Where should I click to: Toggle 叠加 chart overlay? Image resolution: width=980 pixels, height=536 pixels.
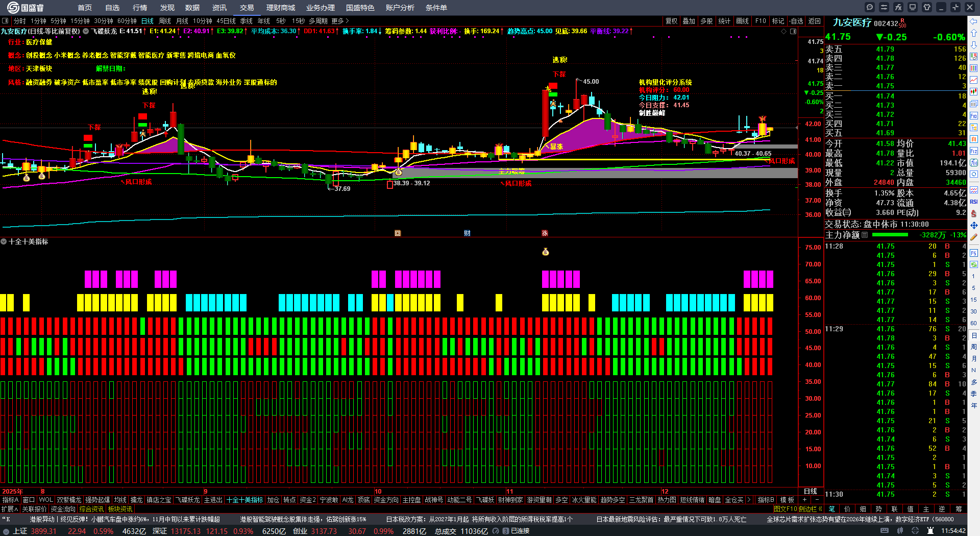coord(689,21)
